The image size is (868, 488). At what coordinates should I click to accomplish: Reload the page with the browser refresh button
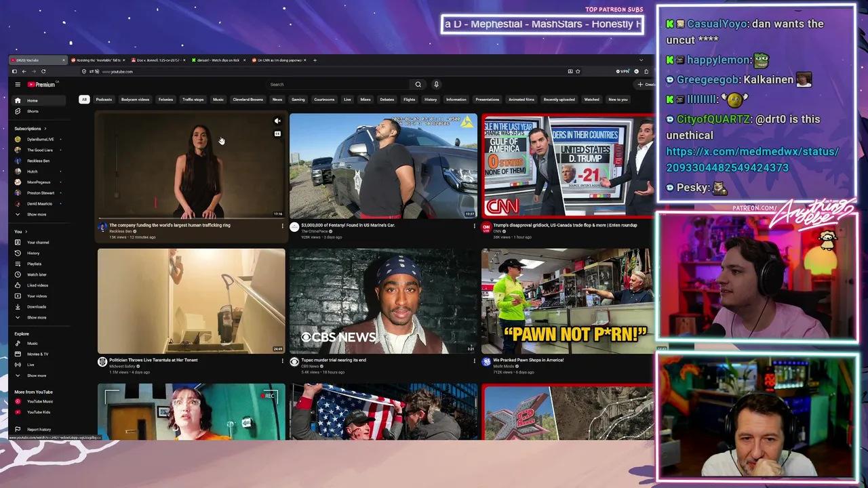coord(43,71)
